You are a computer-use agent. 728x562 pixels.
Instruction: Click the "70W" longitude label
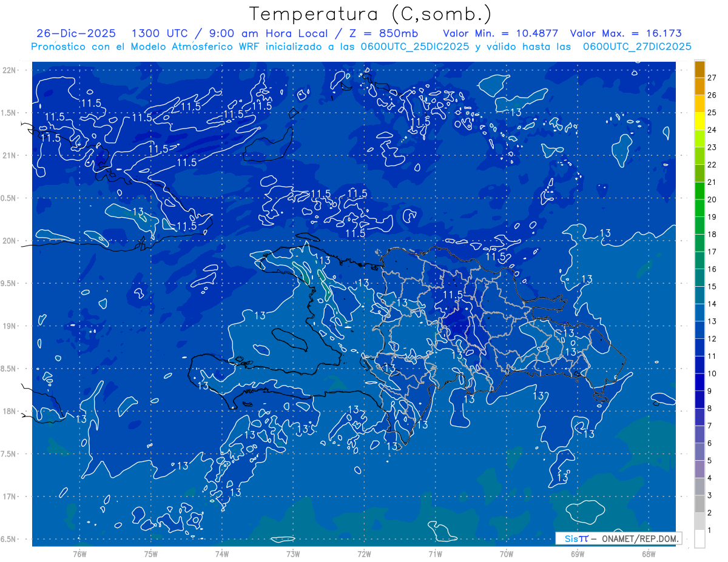(507, 554)
